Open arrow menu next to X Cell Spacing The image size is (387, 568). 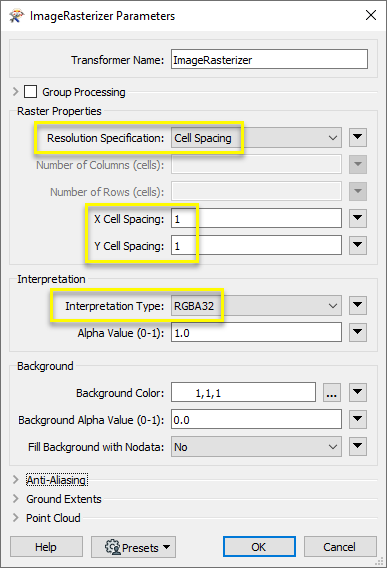(358, 218)
